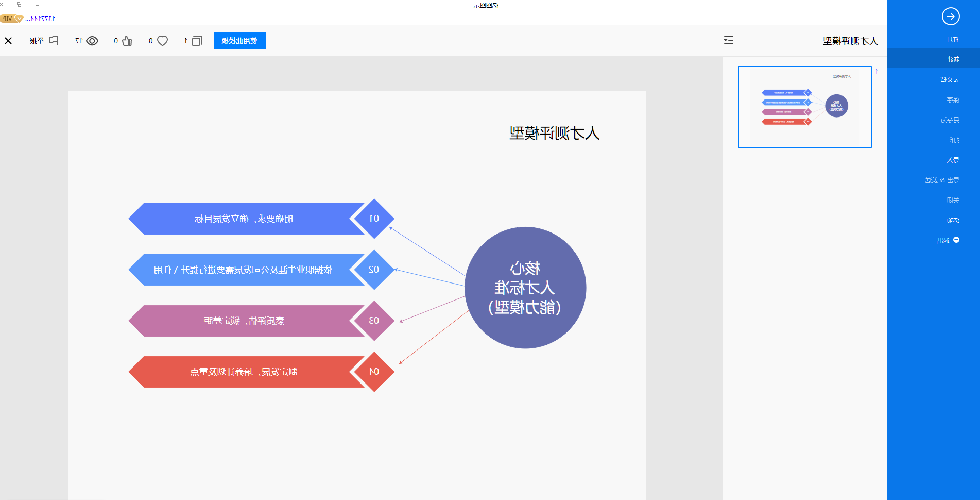Open the account name 1377144... link
The width and height of the screenshot is (980, 500).
coord(40,19)
